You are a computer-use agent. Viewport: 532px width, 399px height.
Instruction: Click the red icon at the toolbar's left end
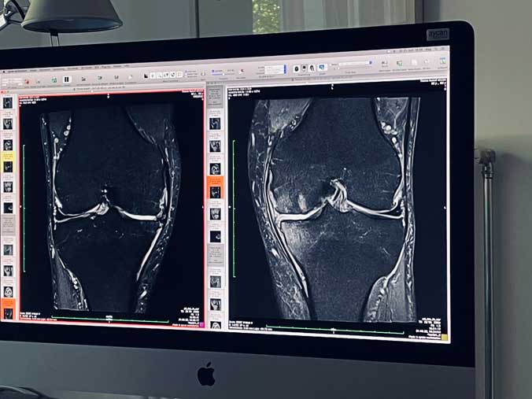pyautogui.click(x=27, y=82)
